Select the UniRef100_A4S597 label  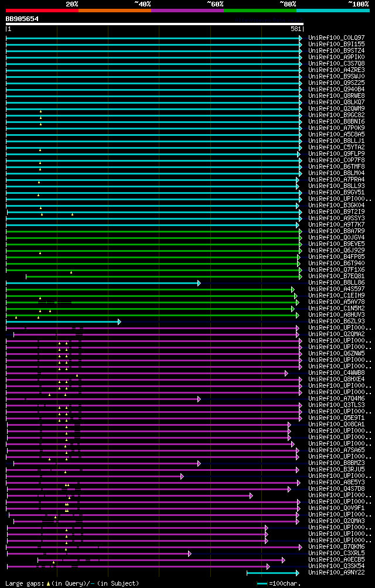coord(336,289)
